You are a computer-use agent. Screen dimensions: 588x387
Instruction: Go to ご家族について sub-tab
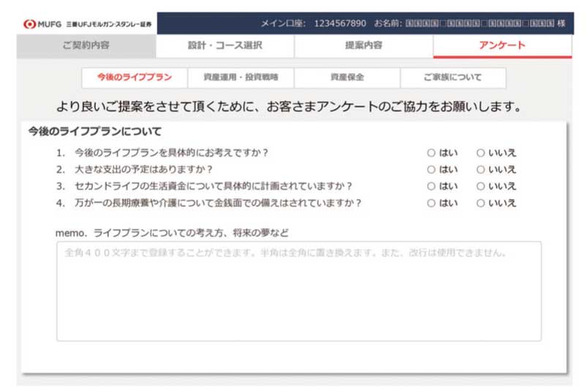pyautogui.click(x=453, y=78)
